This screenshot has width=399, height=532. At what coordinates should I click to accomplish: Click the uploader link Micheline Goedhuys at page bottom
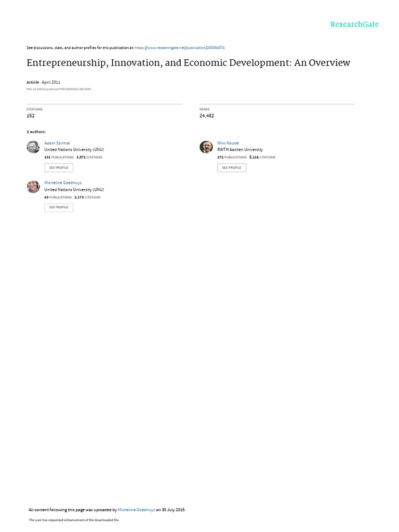[x=136, y=510]
